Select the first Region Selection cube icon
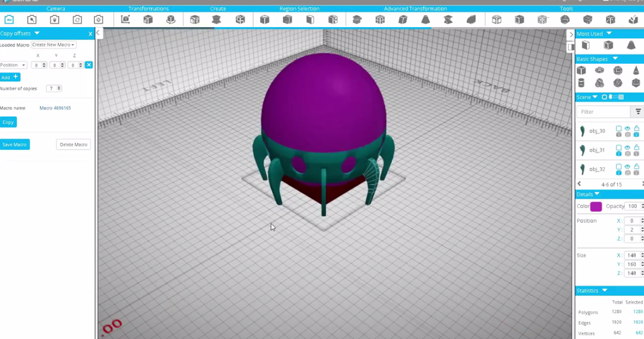This screenshot has height=339, width=644. coord(265,19)
